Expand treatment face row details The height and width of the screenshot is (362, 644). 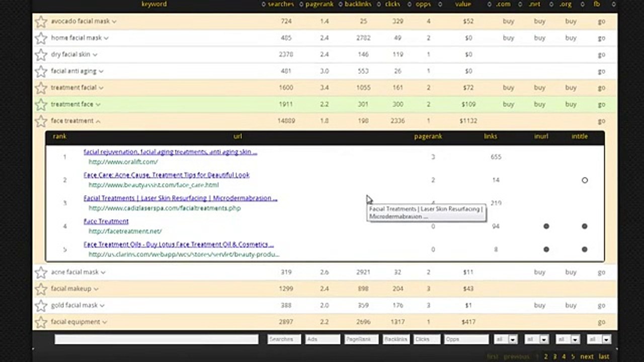click(x=98, y=105)
